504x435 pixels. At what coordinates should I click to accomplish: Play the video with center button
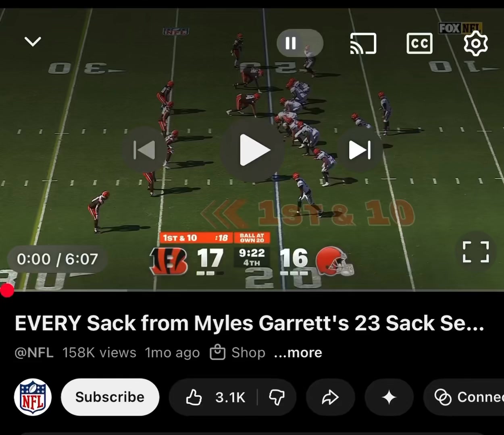[252, 150]
